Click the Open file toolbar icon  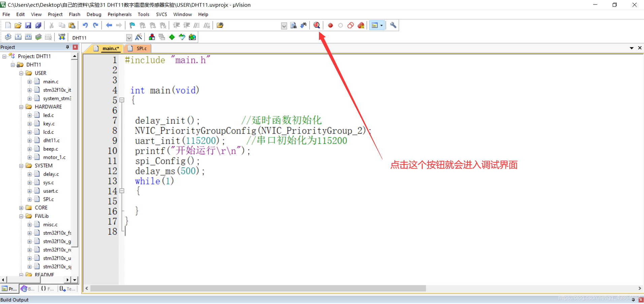pos(18,25)
